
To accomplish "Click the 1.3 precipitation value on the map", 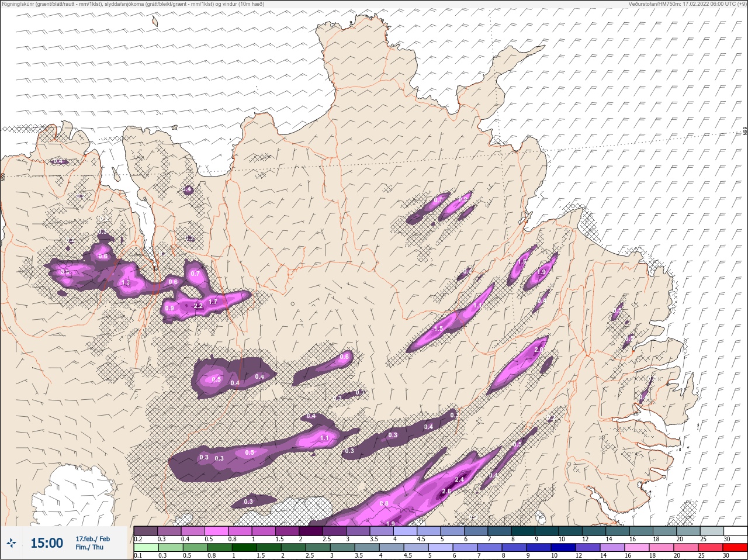I will [125, 283].
